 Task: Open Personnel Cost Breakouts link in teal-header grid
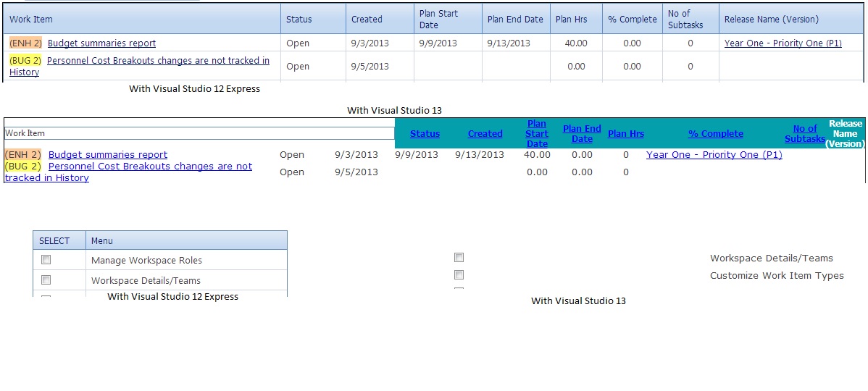(128, 172)
